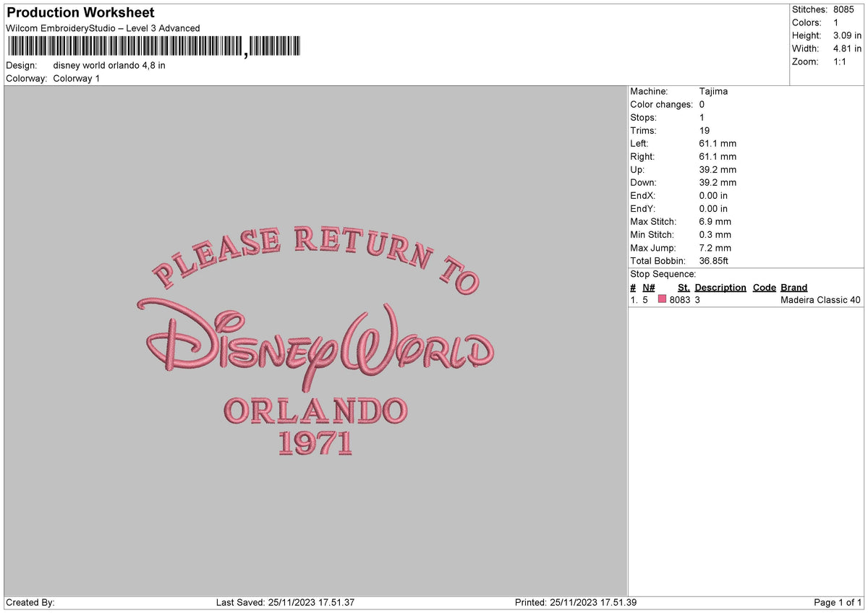Click the '1971' embroidered year
The width and height of the screenshot is (868, 613).
pyautogui.click(x=315, y=444)
